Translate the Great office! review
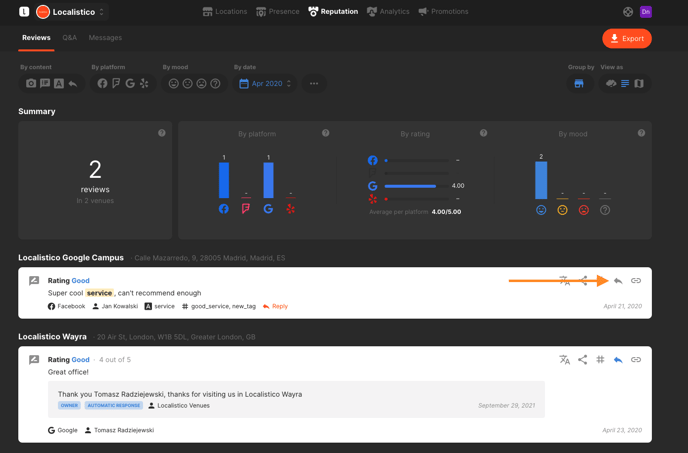 565,360
